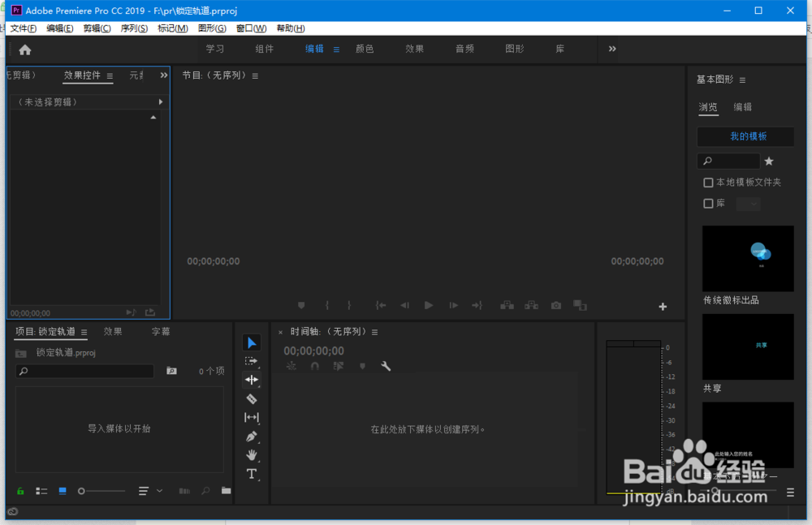Click the Extract button
Image resolution: width=812 pixels, height=525 pixels.
tap(531, 305)
